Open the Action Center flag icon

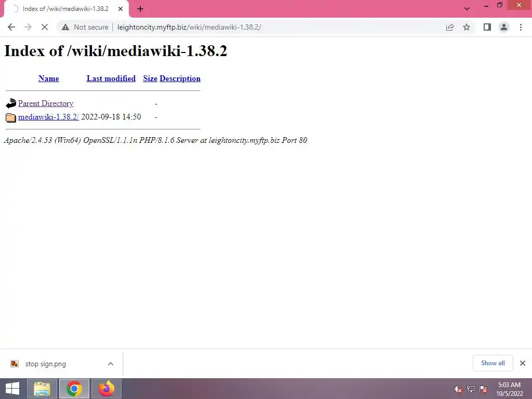(483, 389)
